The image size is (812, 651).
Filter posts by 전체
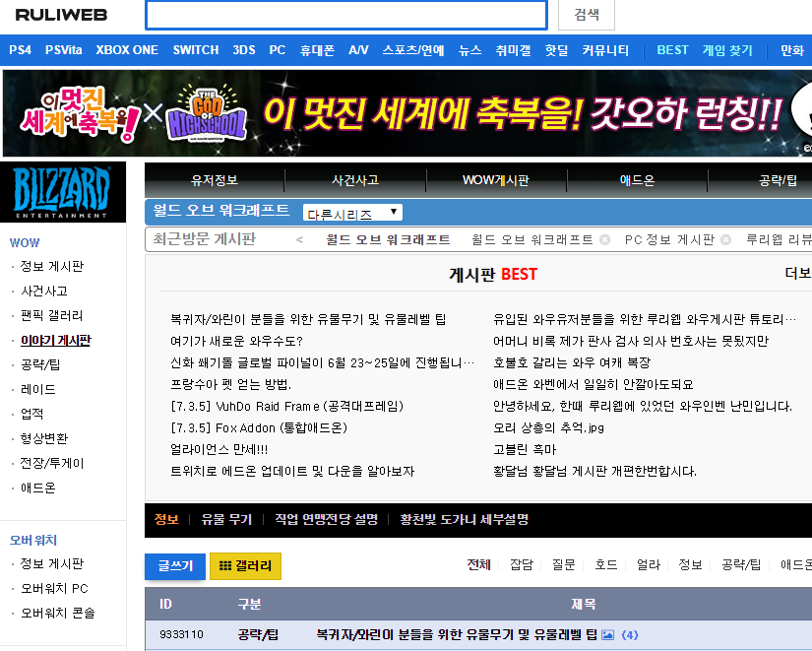pyautogui.click(x=478, y=564)
